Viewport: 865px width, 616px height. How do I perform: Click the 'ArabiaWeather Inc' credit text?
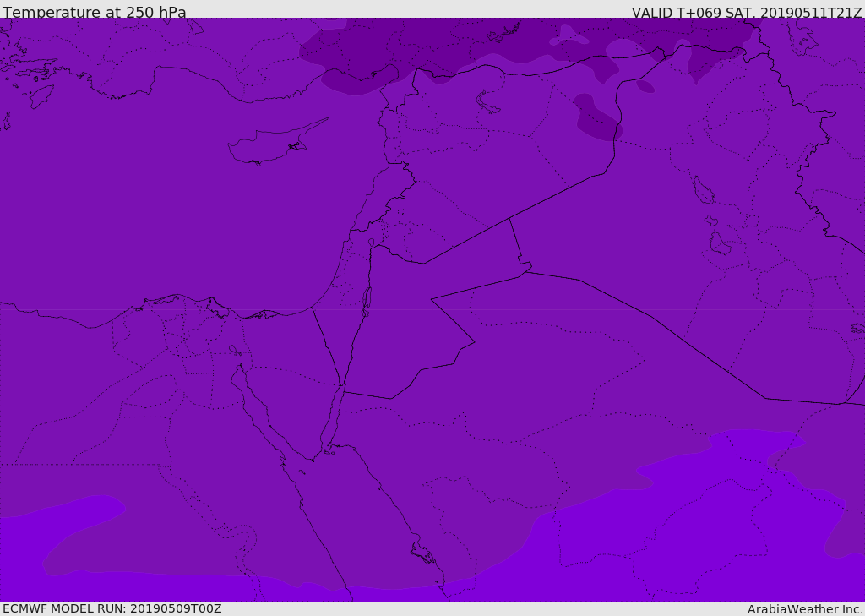(x=805, y=609)
